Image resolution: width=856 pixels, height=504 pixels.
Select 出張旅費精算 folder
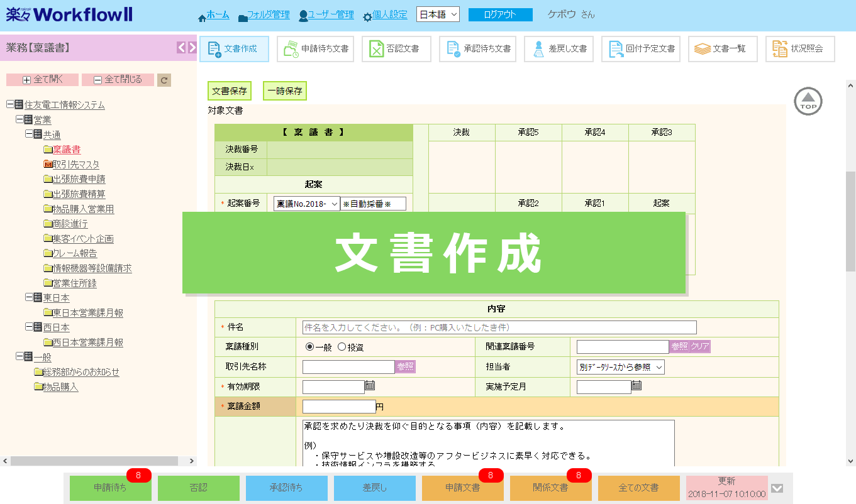(x=79, y=194)
